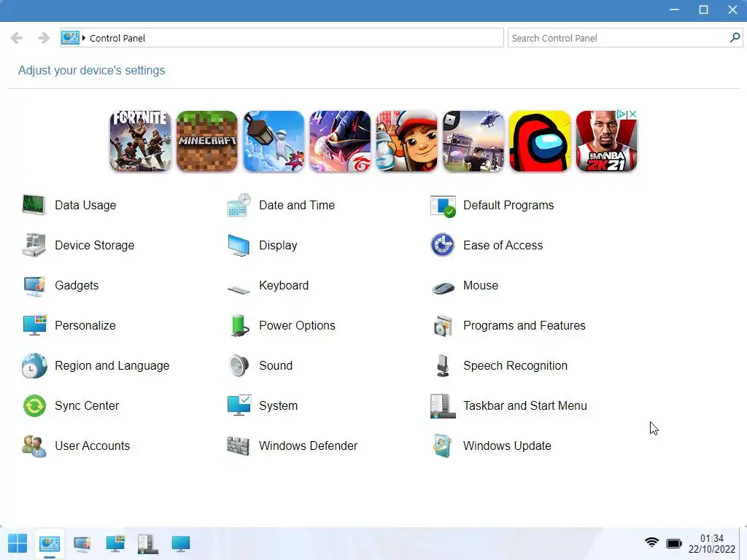Click the Fortnite ad thumbnail
The height and width of the screenshot is (560, 747).
[141, 141]
